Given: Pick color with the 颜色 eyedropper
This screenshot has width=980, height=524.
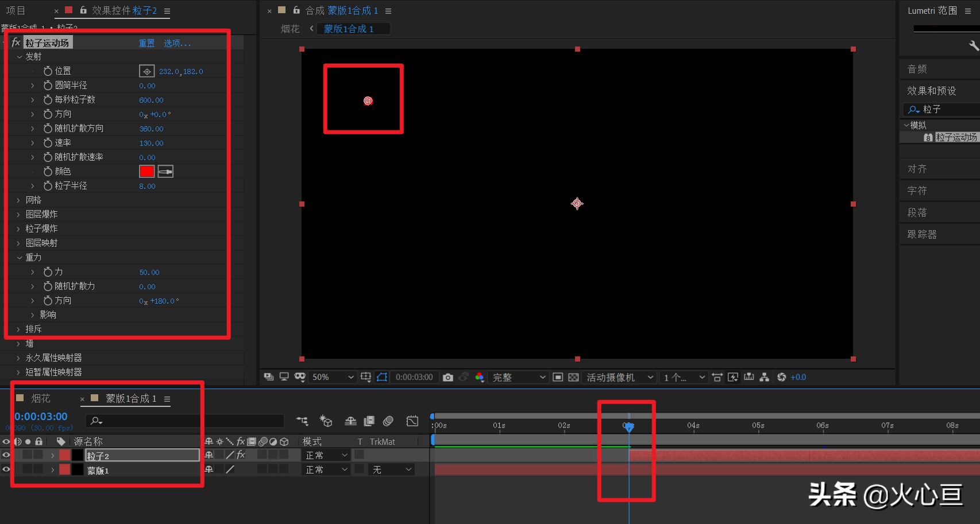Looking at the screenshot, I should click(x=165, y=171).
